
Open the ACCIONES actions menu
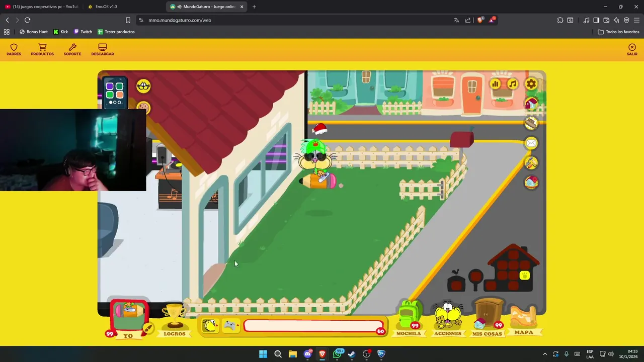click(x=447, y=319)
